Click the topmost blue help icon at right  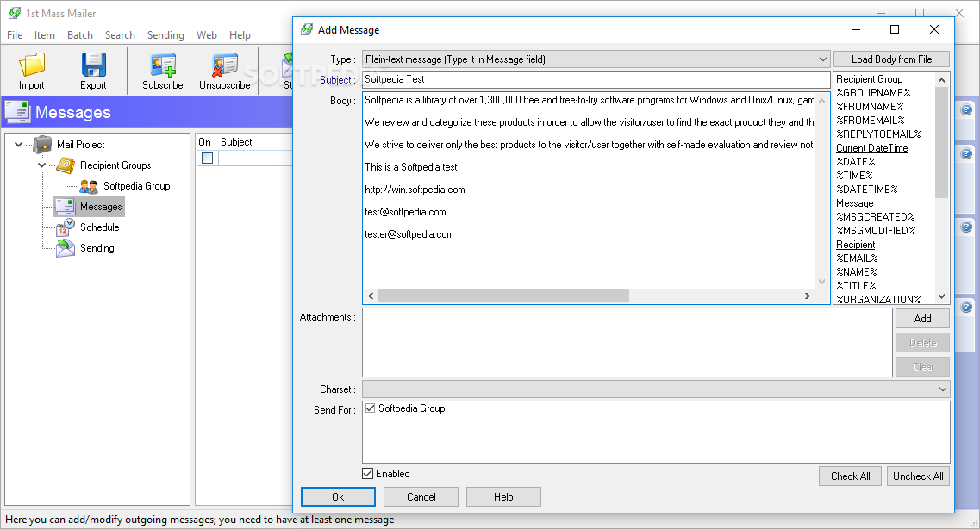pyautogui.click(x=966, y=110)
